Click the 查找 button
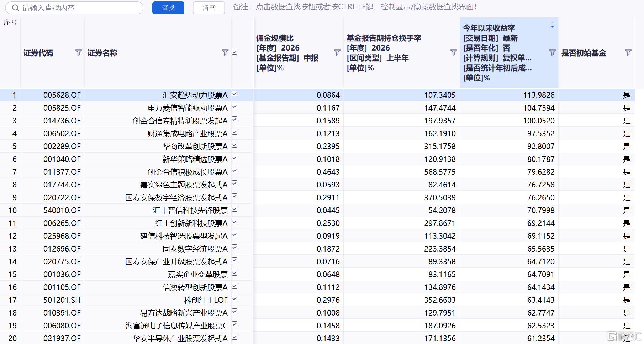This screenshot has height=344, width=644. pyautogui.click(x=168, y=8)
